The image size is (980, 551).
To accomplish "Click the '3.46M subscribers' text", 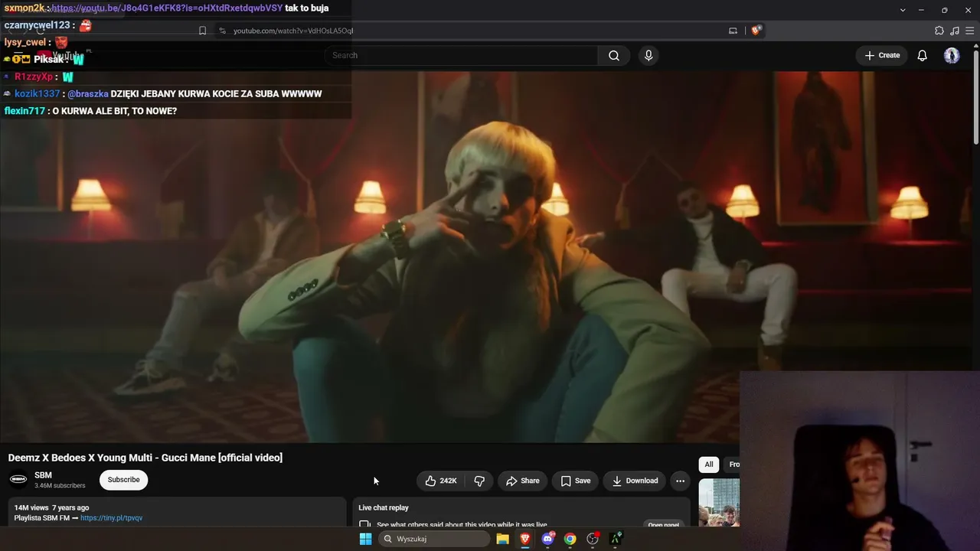I will coord(60,486).
